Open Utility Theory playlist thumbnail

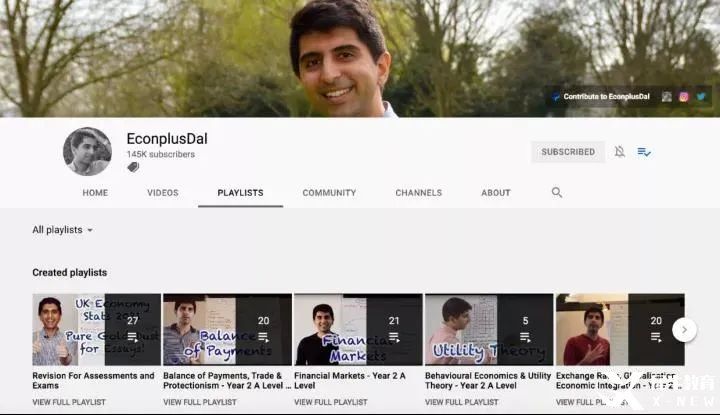coord(489,330)
